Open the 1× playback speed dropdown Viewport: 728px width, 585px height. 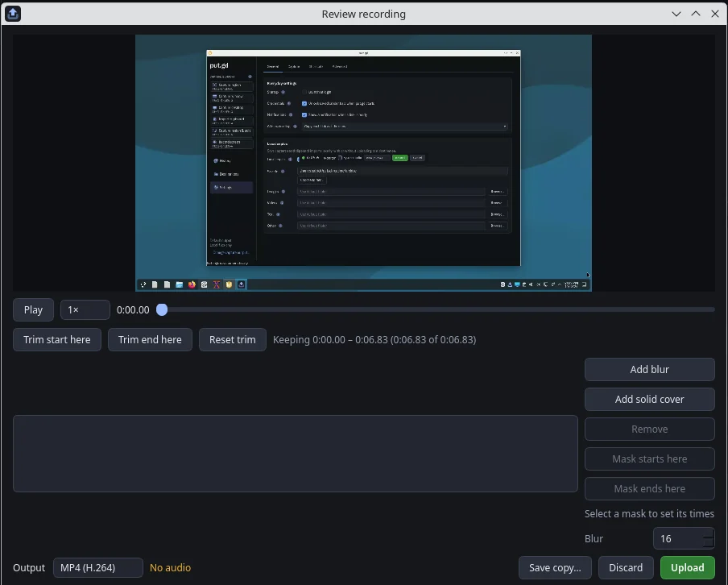click(85, 310)
